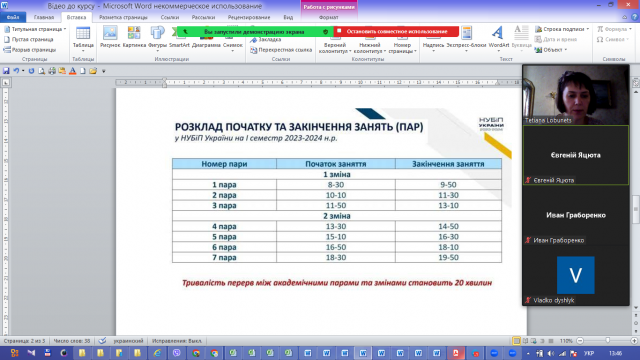Open Картинка clip art panel
This screenshot has width=640, height=360.
[134, 37]
